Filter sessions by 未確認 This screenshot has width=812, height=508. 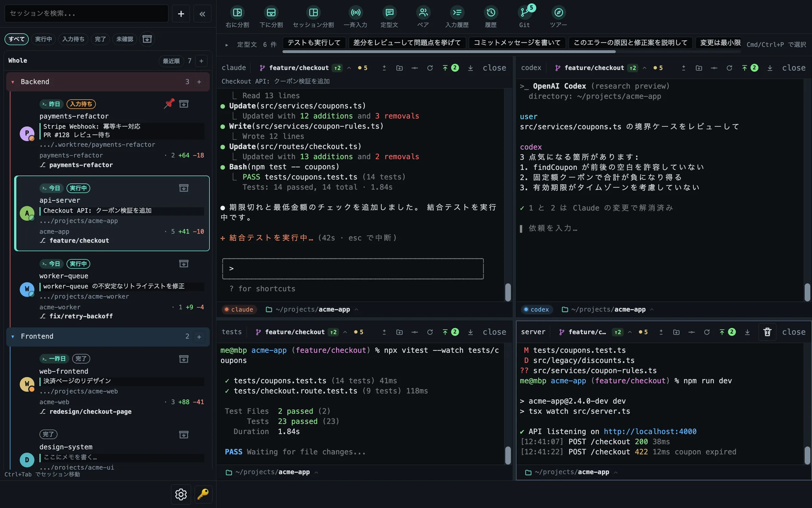[x=125, y=39]
